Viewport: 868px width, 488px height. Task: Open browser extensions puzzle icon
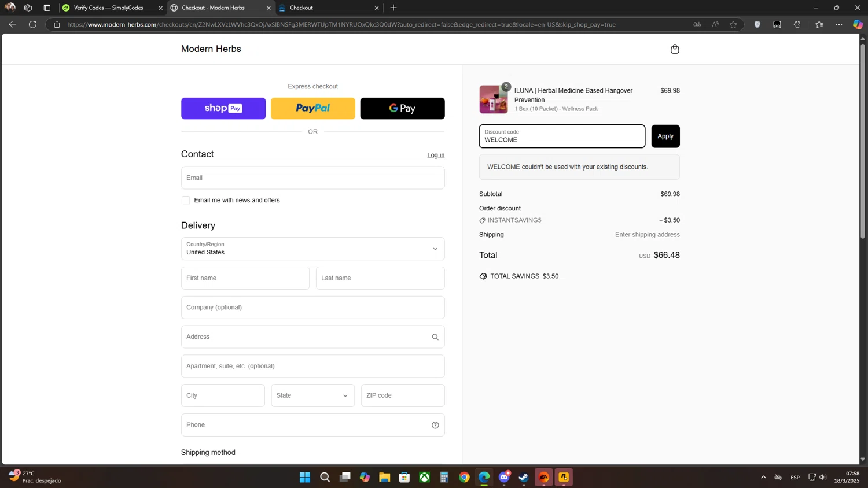click(797, 24)
